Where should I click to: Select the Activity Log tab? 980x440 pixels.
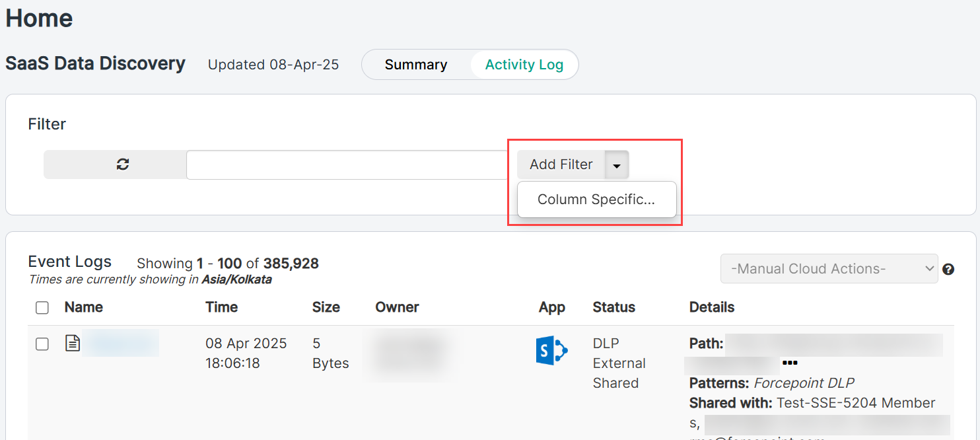tap(524, 65)
